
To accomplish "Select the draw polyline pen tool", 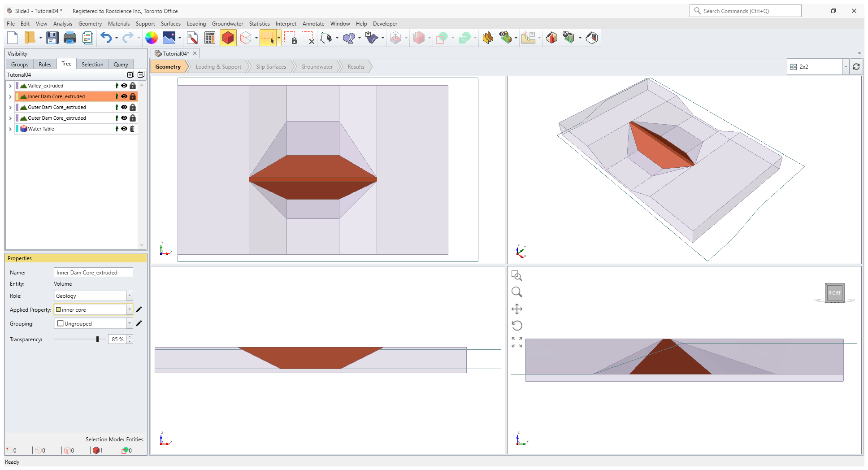I will [326, 38].
